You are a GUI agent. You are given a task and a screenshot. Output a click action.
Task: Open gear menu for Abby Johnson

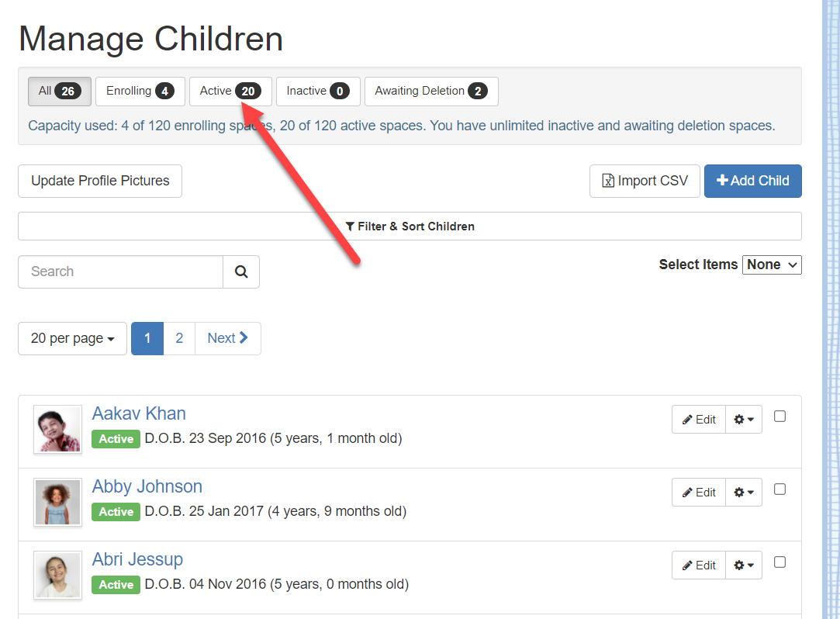744,493
